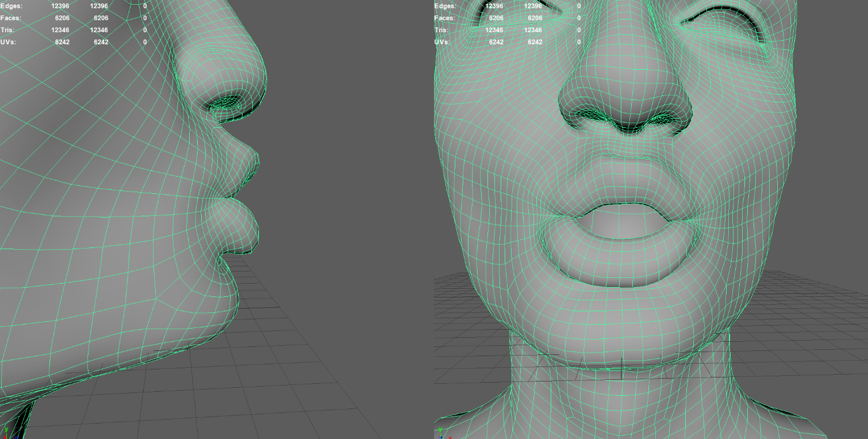Select the 0 value in right viewport's UVs row
Viewport: 868px width, 439px height.
click(579, 42)
